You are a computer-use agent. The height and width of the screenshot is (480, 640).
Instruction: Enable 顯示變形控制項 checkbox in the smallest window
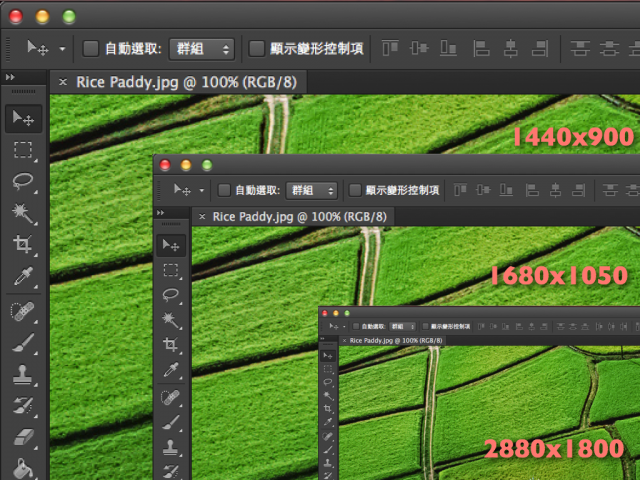tap(425, 326)
